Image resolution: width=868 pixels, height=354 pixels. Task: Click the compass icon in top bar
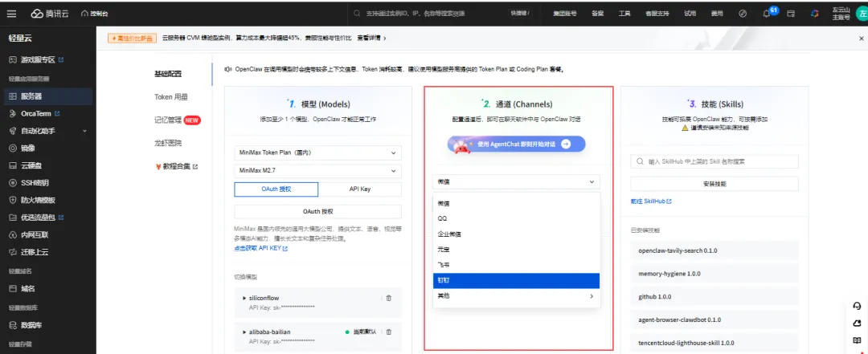coord(743,14)
